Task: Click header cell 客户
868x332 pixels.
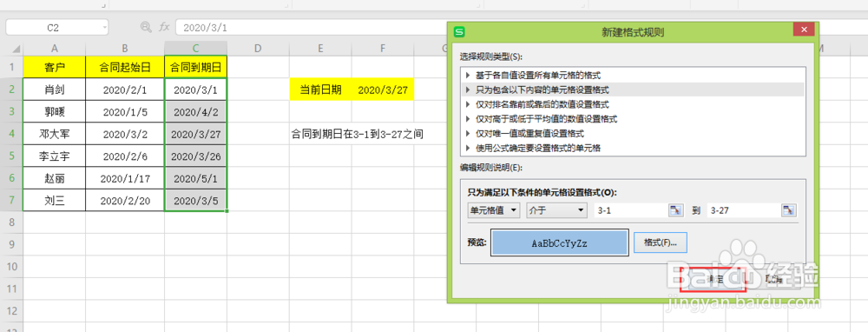Action: pyautogui.click(x=54, y=67)
